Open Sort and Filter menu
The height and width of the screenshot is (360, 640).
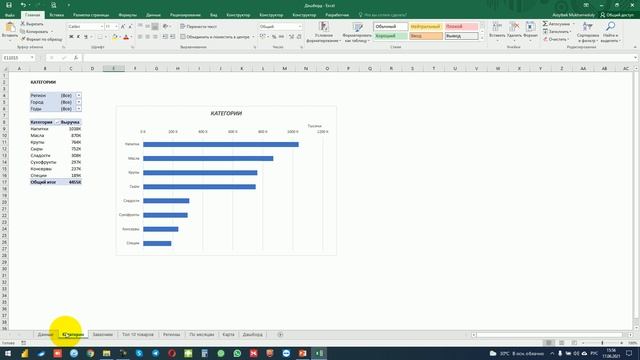[588, 32]
